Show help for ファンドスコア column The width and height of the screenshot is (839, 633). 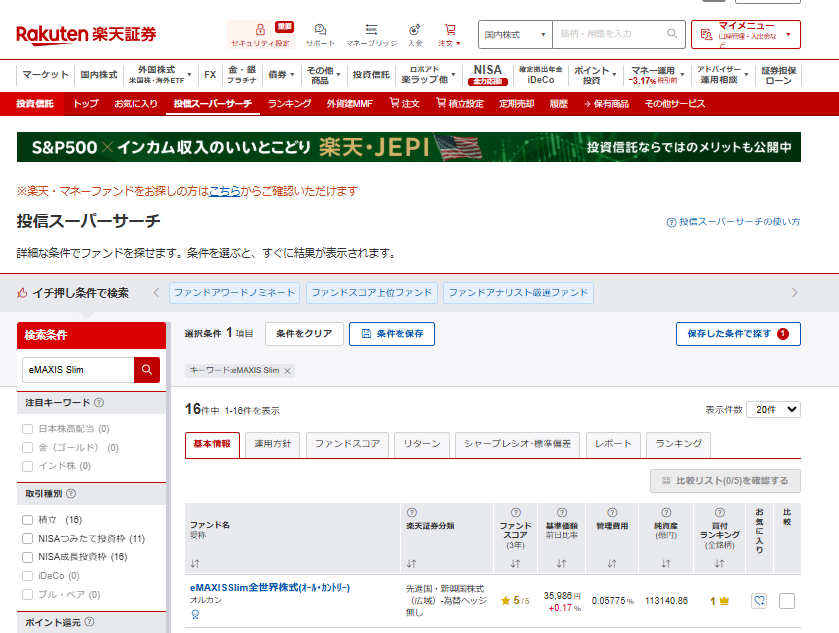click(x=515, y=513)
